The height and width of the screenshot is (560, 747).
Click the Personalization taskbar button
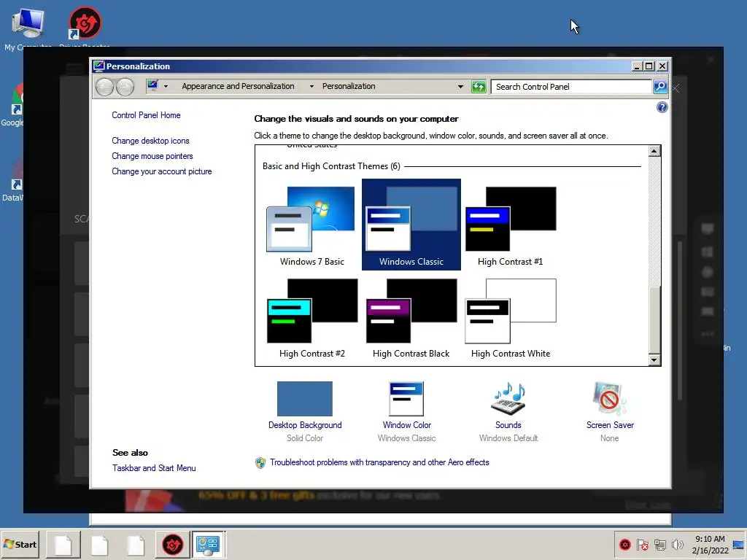tap(208, 544)
